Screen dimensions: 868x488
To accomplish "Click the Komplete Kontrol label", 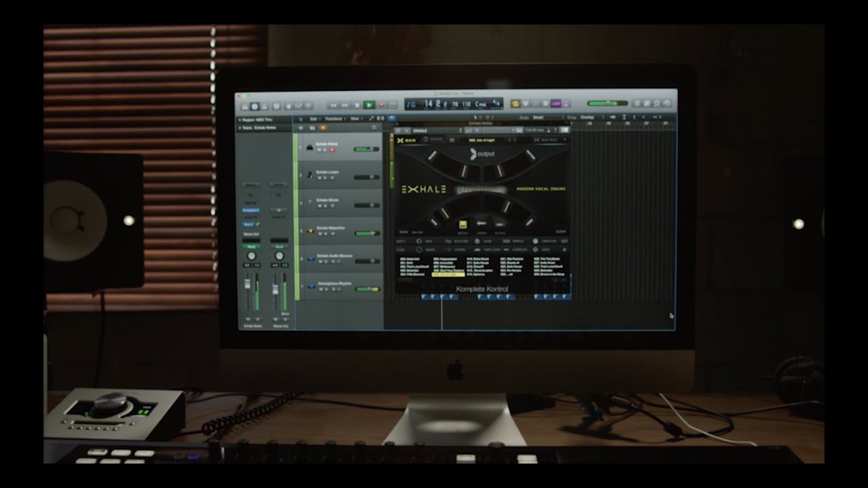I will [482, 289].
